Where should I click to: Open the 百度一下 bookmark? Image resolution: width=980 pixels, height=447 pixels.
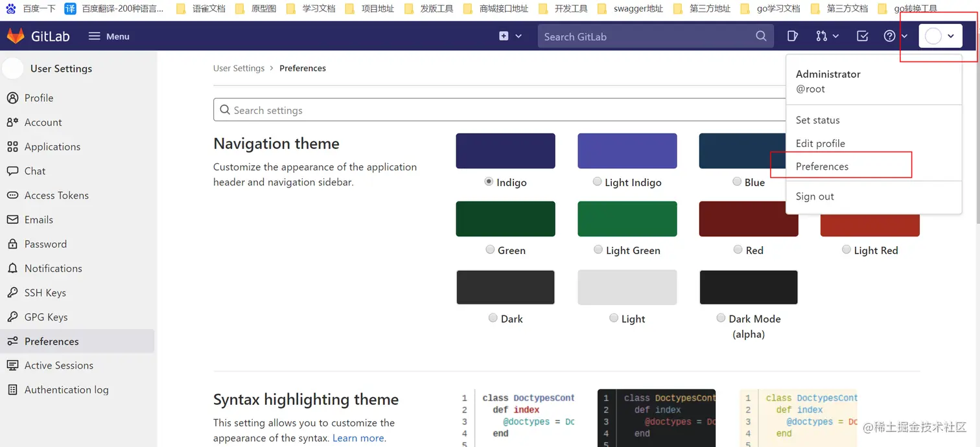tap(30, 8)
